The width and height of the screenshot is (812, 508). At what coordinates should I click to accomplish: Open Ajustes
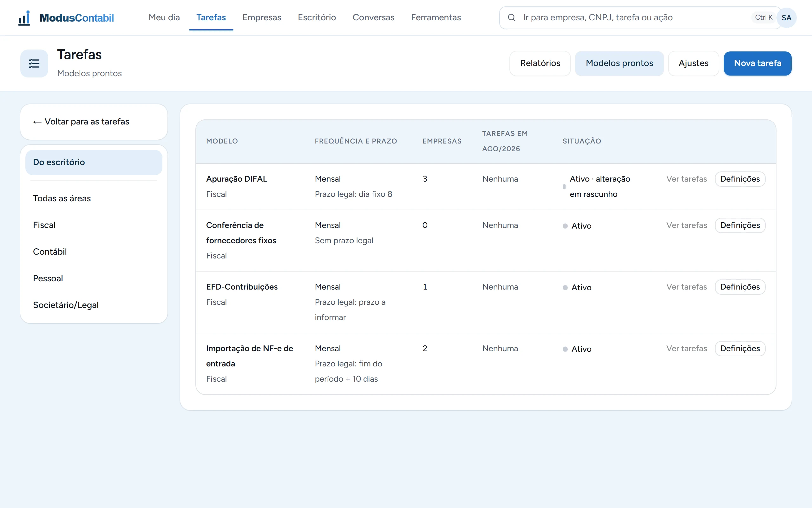(x=693, y=63)
